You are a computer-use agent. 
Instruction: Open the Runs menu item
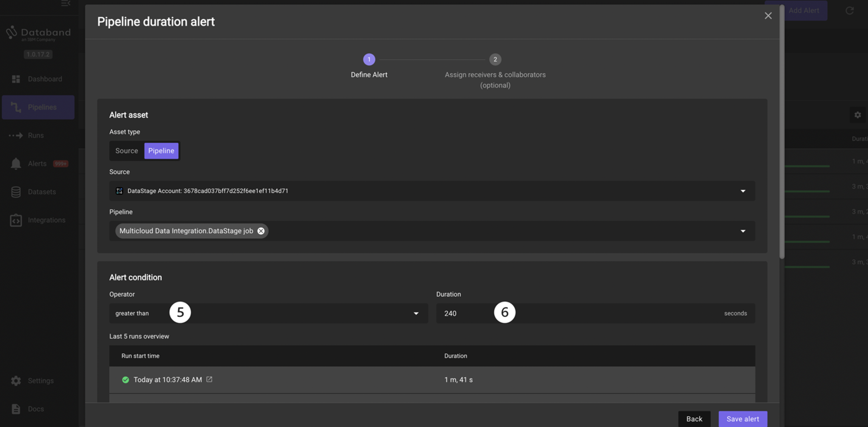(x=36, y=136)
